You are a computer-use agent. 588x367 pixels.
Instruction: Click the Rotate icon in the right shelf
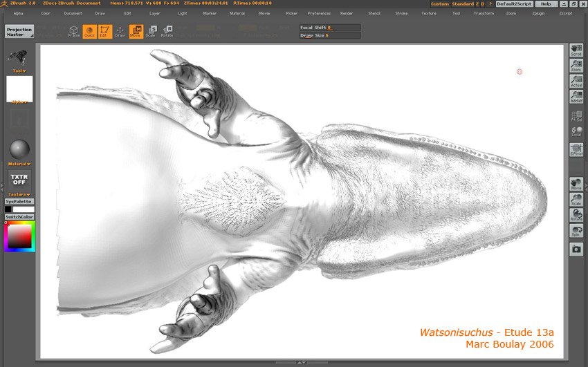pyautogui.click(x=576, y=215)
